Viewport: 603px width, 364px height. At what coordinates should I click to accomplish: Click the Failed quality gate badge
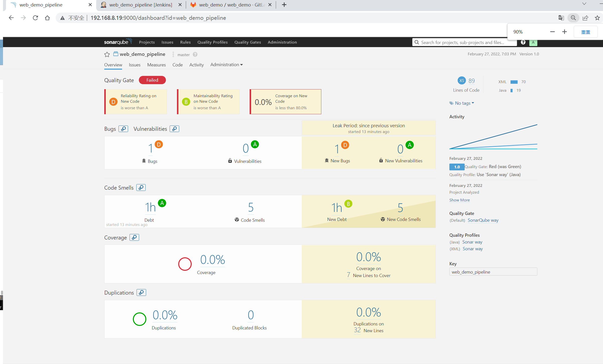point(152,80)
